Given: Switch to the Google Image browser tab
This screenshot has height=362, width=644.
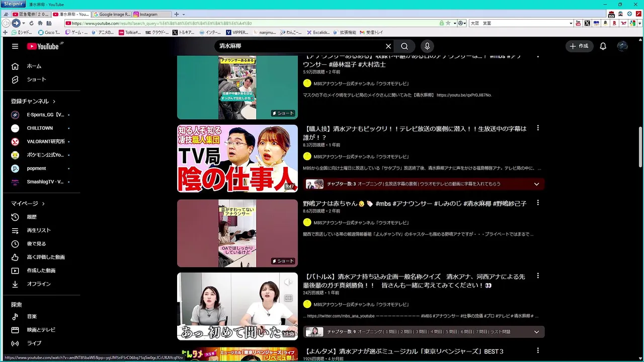Looking at the screenshot, I should (x=111, y=14).
